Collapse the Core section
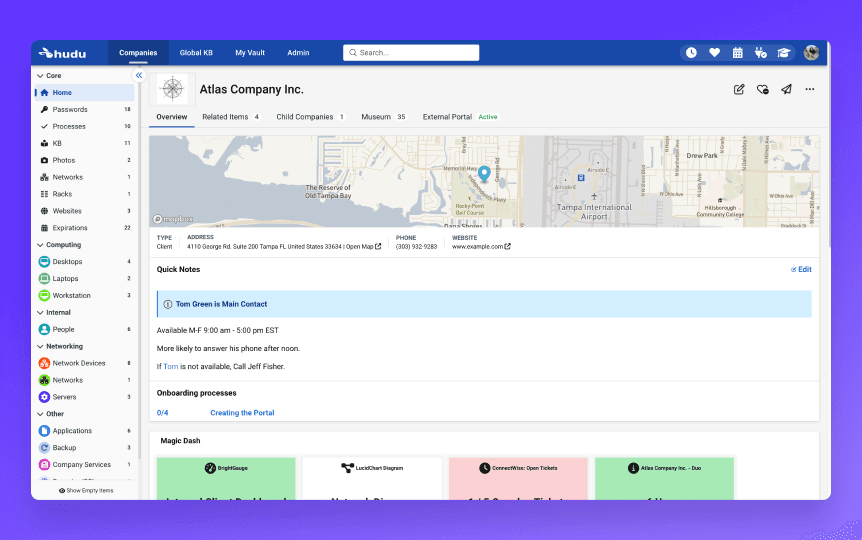The image size is (862, 540). tap(40, 76)
